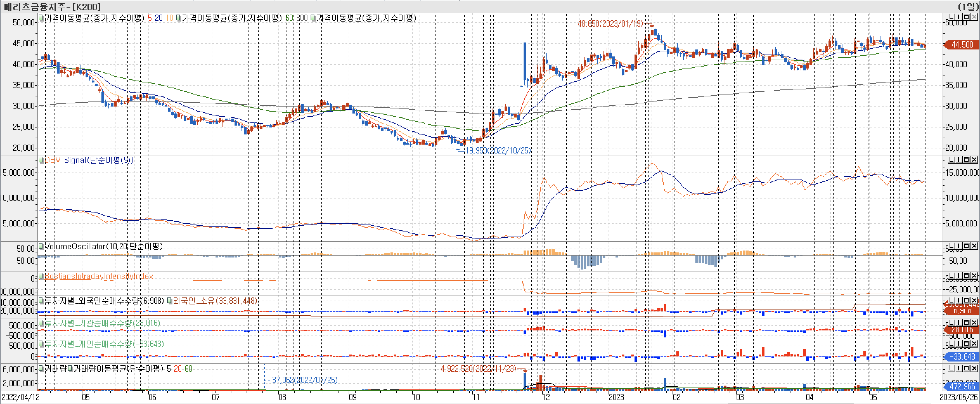Close the BostiansIntradayIntensityIndex panel
The image size is (980, 404).
coord(974,276)
